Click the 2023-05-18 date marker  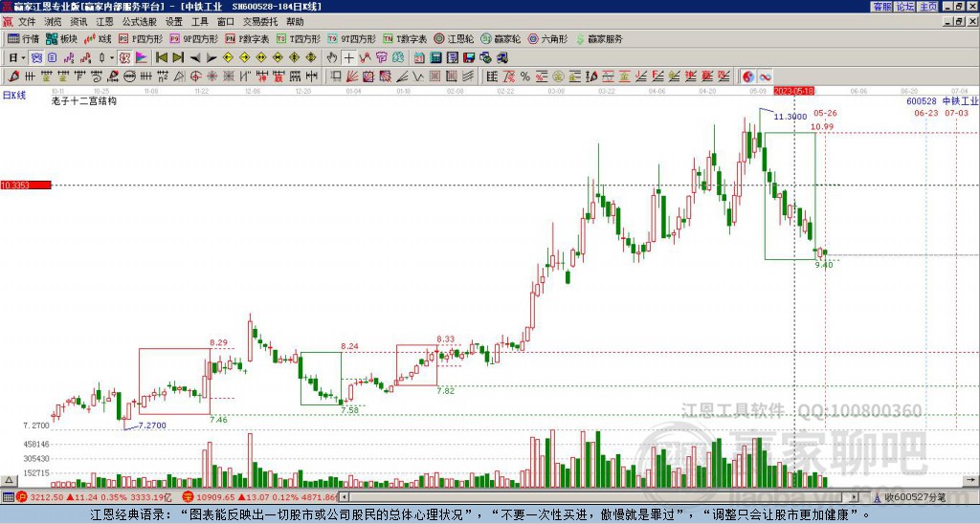(x=793, y=91)
